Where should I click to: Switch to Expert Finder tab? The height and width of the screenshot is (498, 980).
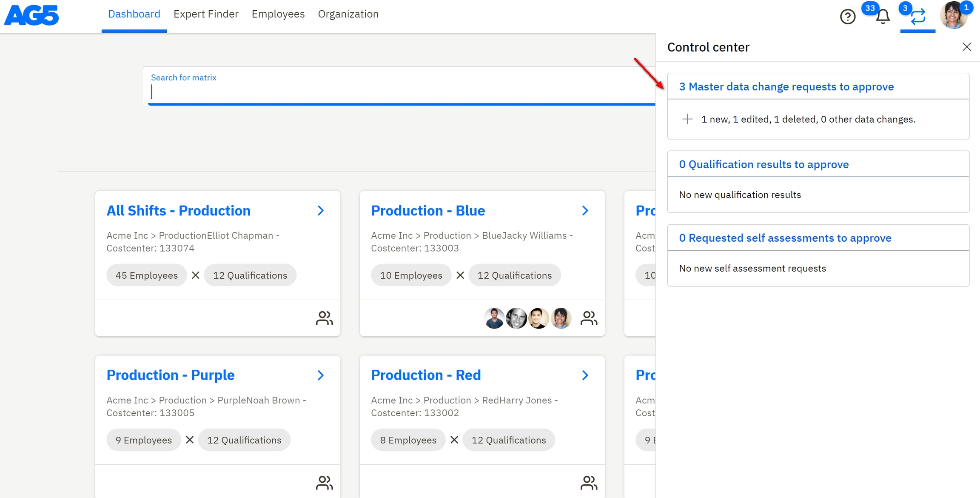(x=206, y=14)
